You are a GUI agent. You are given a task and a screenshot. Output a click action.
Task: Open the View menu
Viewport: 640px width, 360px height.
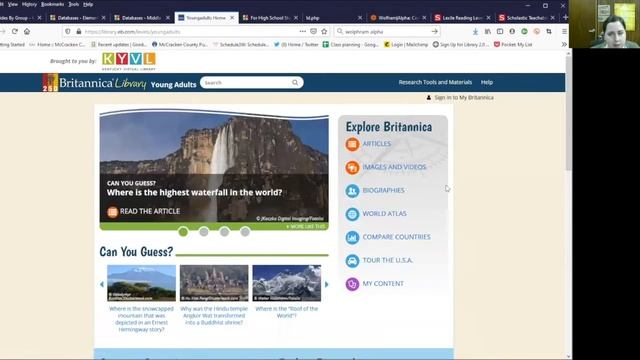click(x=13, y=4)
